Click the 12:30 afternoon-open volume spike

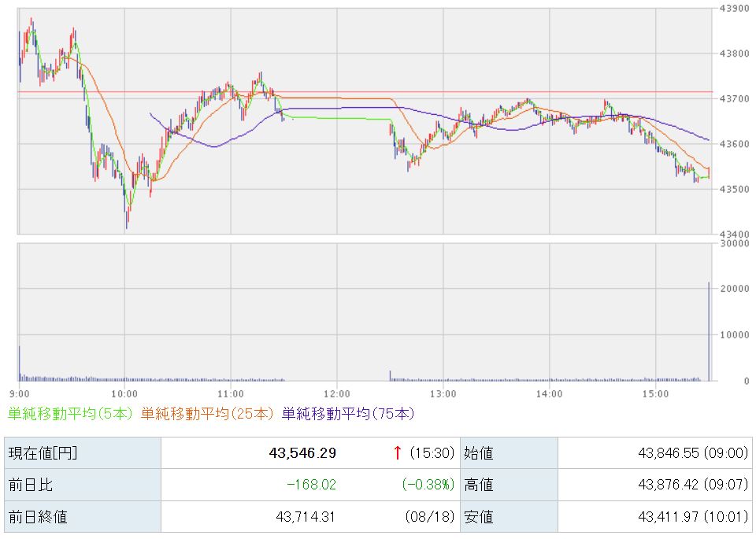point(390,375)
